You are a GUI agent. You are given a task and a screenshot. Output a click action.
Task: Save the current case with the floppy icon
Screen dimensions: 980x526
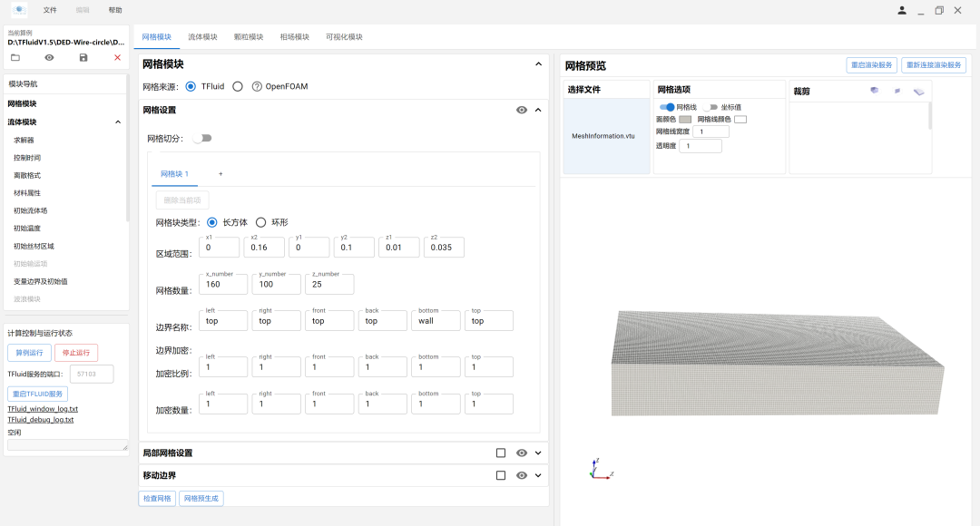click(x=83, y=57)
